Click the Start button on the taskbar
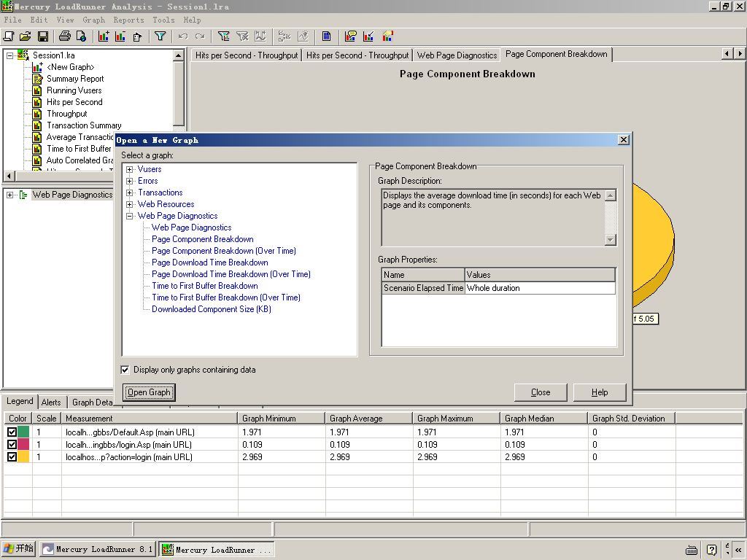 pos(18,548)
